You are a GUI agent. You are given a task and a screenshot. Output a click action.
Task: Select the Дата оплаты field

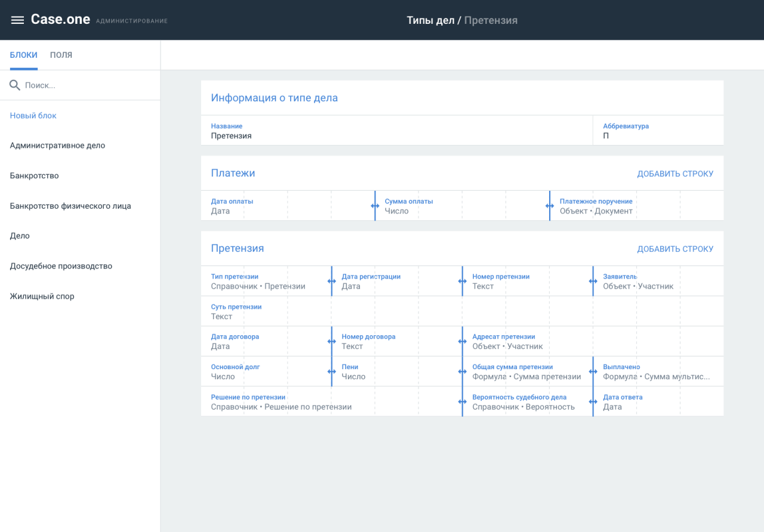coord(288,206)
